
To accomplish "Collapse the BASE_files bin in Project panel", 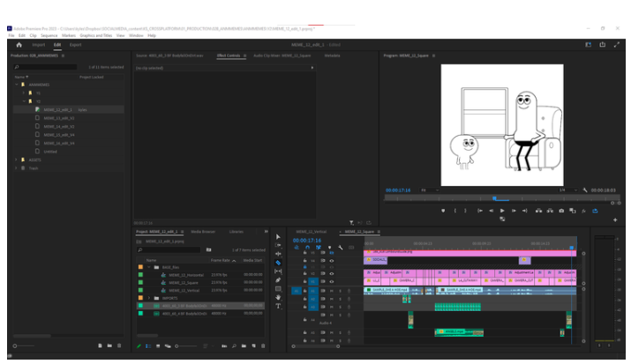I will (x=149, y=267).
